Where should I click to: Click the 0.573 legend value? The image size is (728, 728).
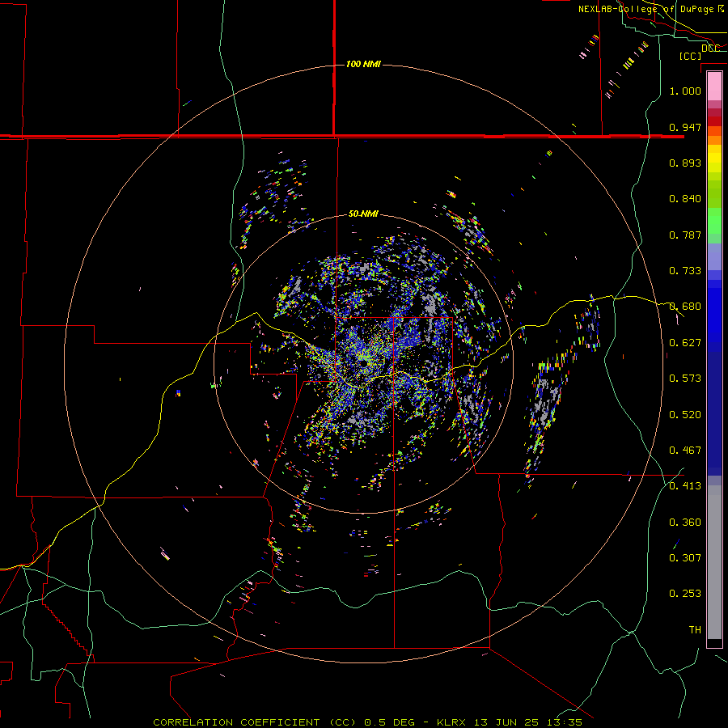click(x=685, y=379)
